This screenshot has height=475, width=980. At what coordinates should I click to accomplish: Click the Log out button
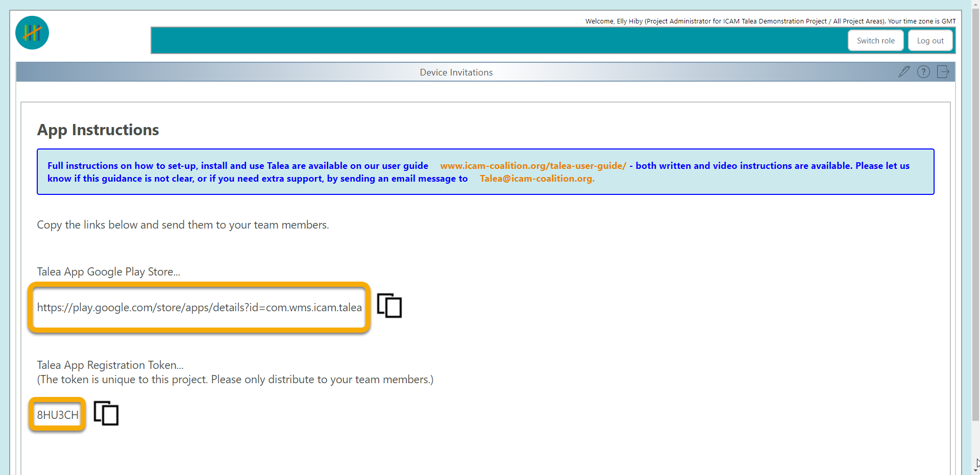pos(930,41)
